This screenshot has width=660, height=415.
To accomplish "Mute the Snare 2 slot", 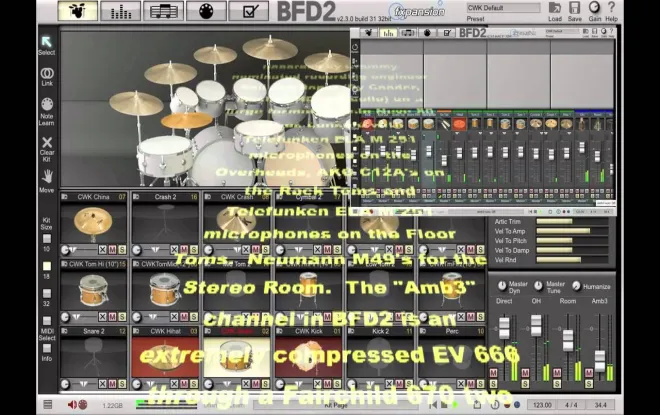I will (x=112, y=384).
